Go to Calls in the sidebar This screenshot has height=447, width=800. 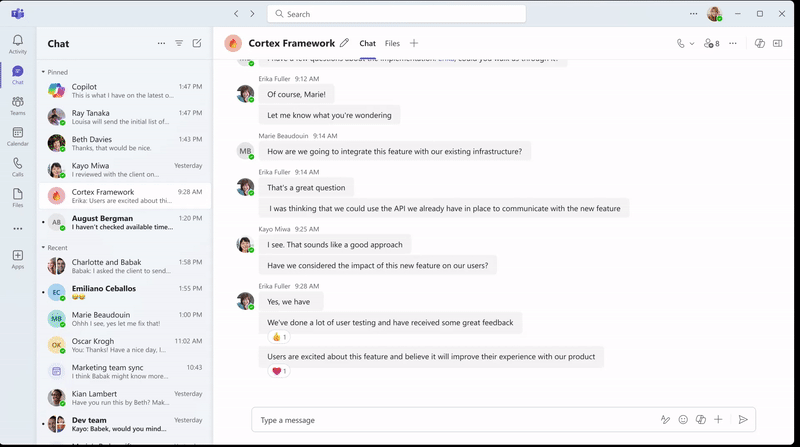pos(18,165)
